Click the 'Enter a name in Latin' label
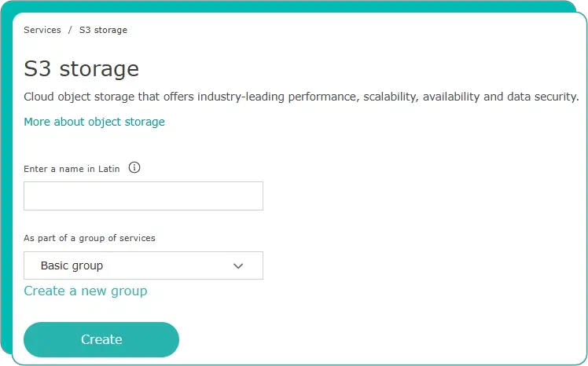The image size is (588, 366). (72, 169)
